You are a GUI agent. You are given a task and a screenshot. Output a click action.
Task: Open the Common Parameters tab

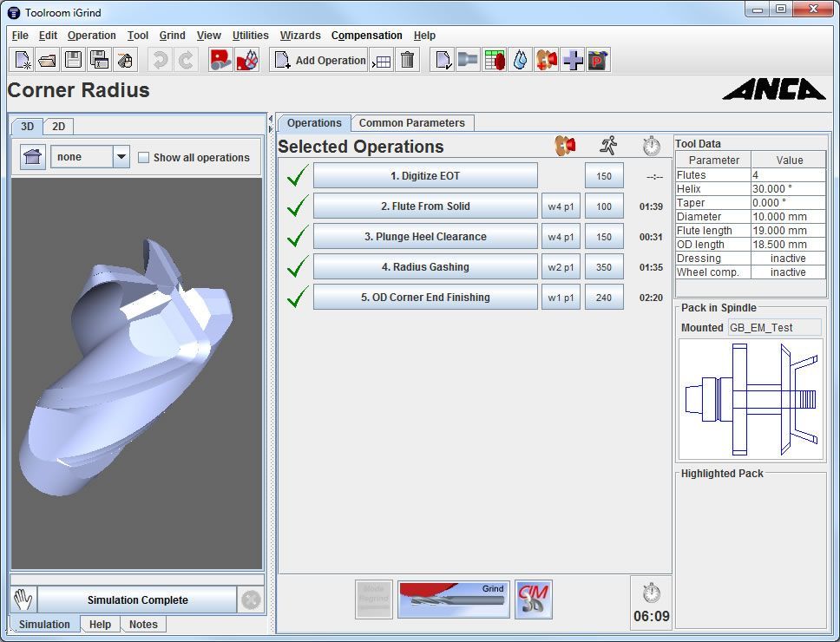click(412, 122)
